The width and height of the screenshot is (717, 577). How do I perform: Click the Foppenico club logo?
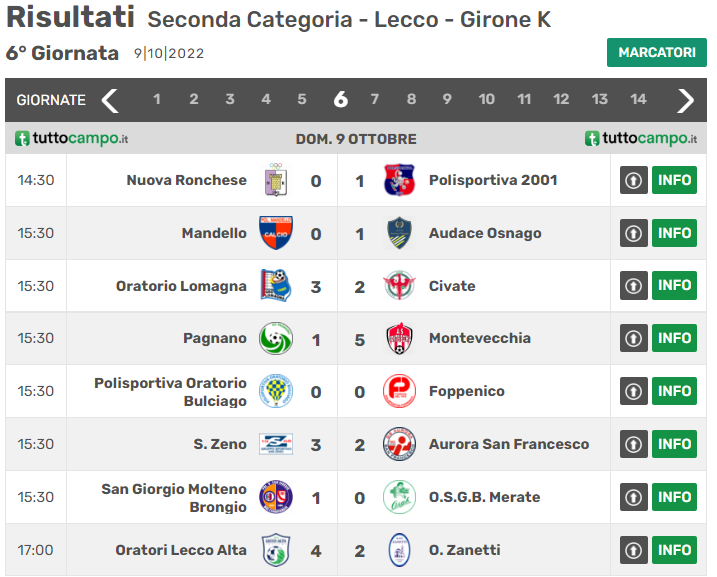click(399, 391)
